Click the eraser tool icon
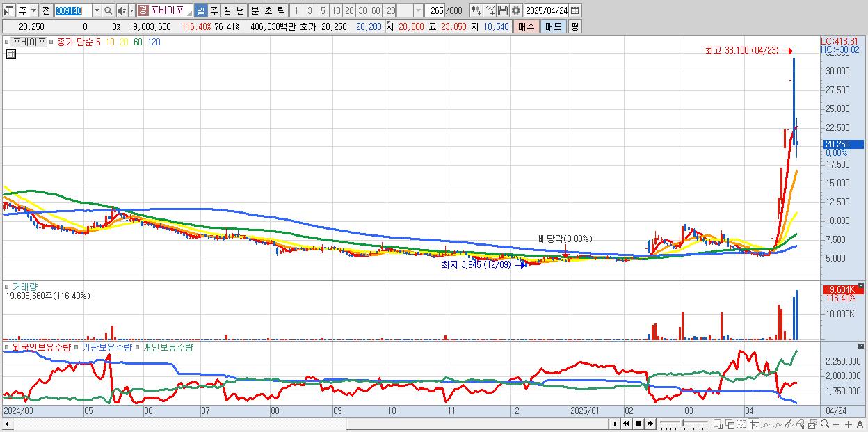Screen dimensions: 868x432 click(x=801, y=424)
